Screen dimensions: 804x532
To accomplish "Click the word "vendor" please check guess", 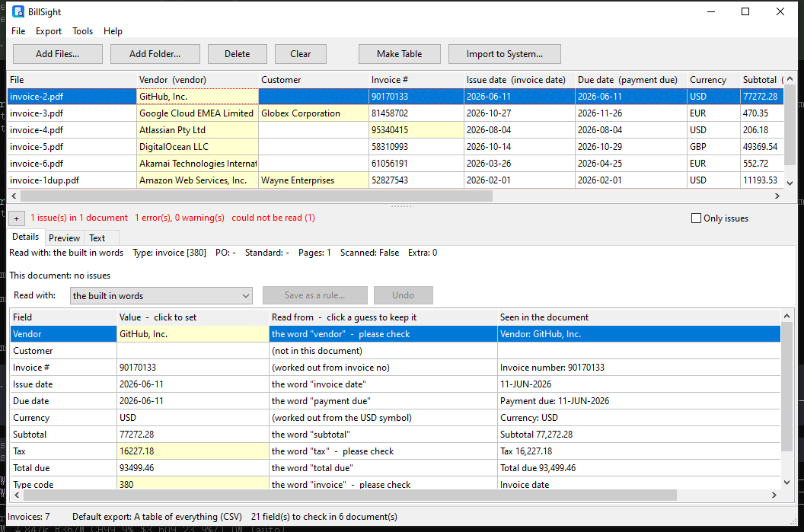I will click(383, 334).
